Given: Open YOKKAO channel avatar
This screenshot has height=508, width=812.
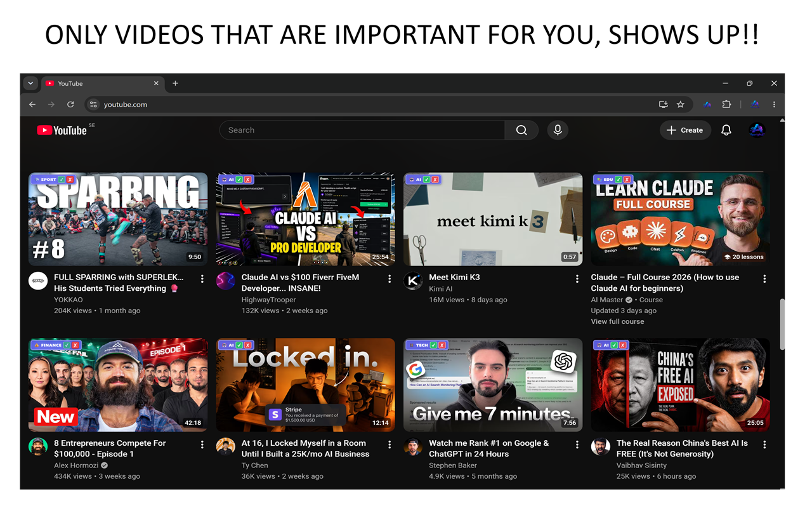Looking at the screenshot, I should coord(38,281).
